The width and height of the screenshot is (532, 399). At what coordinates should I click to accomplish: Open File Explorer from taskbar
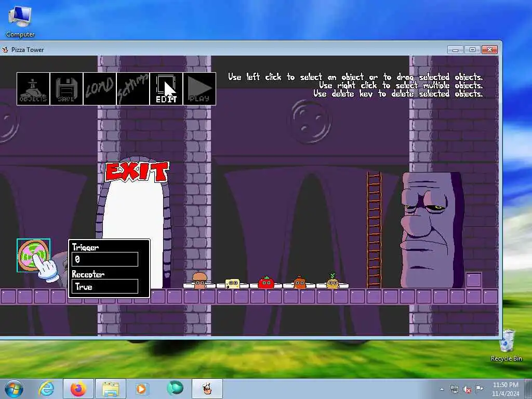coord(111,389)
